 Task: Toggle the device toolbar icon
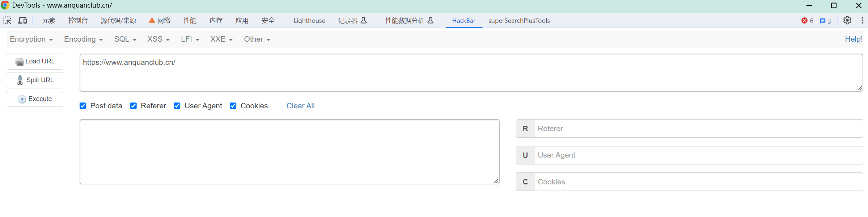[23, 21]
